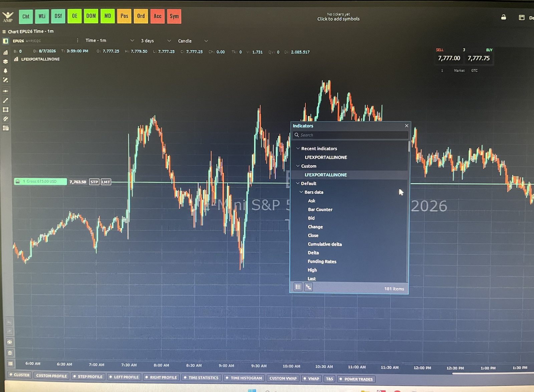Collapse the Custom indicators group
The height and width of the screenshot is (392, 534).
(x=298, y=166)
